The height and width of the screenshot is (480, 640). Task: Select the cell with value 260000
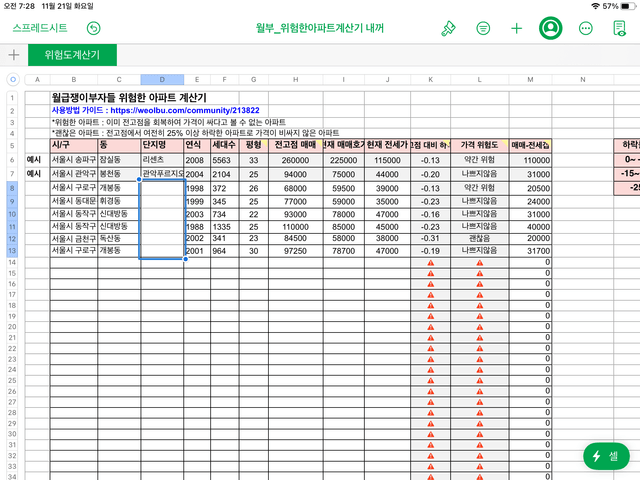[296, 160]
